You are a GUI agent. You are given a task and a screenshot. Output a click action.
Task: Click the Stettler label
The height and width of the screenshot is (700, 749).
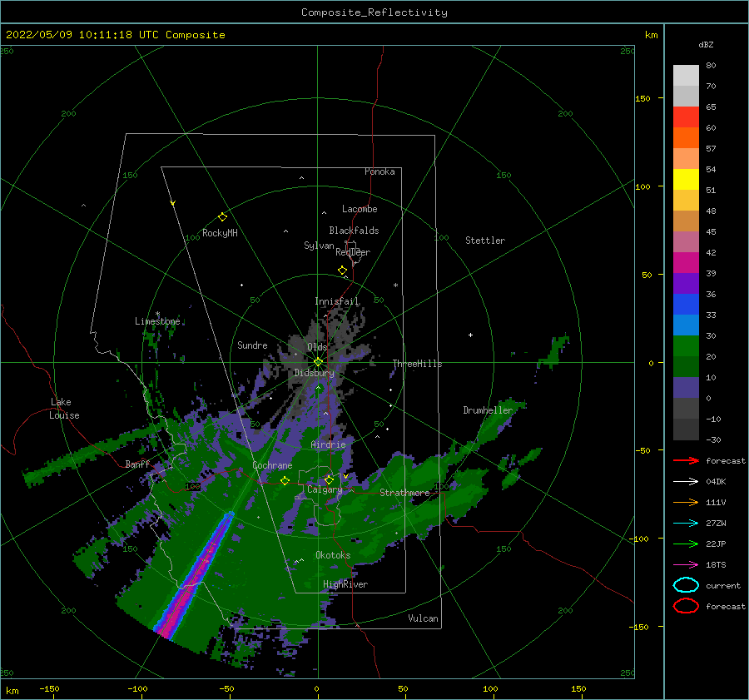485,241
